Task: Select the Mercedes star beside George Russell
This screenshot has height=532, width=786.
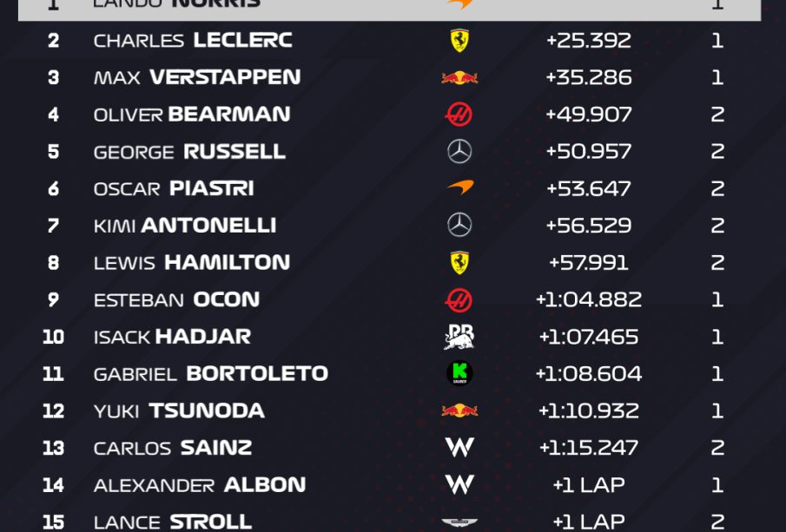Action: click(x=459, y=152)
